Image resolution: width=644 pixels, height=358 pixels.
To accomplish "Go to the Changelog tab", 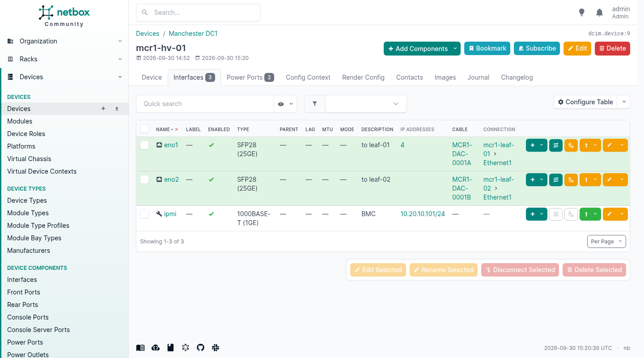I will click(x=517, y=77).
